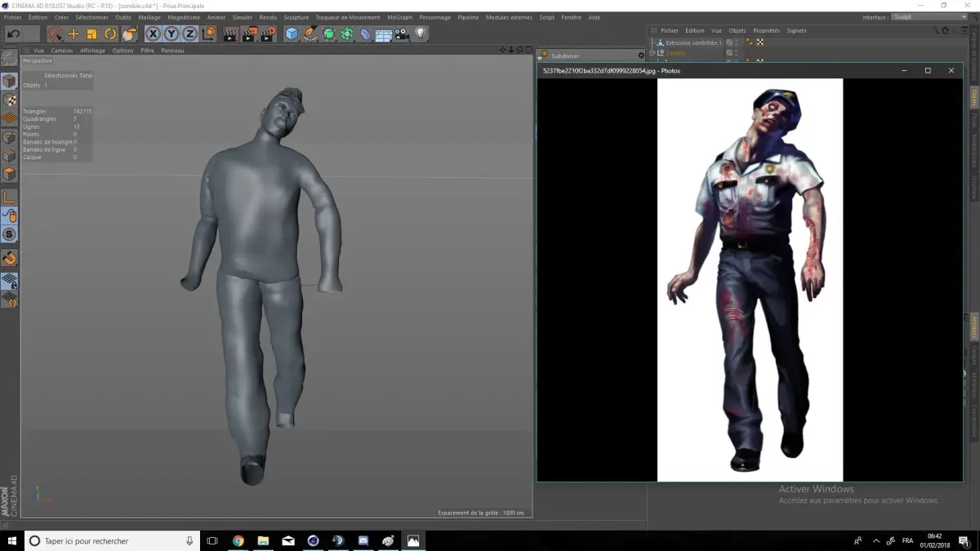Click Render to Picture Viewer icon
The height and width of the screenshot is (551, 980).
click(249, 33)
